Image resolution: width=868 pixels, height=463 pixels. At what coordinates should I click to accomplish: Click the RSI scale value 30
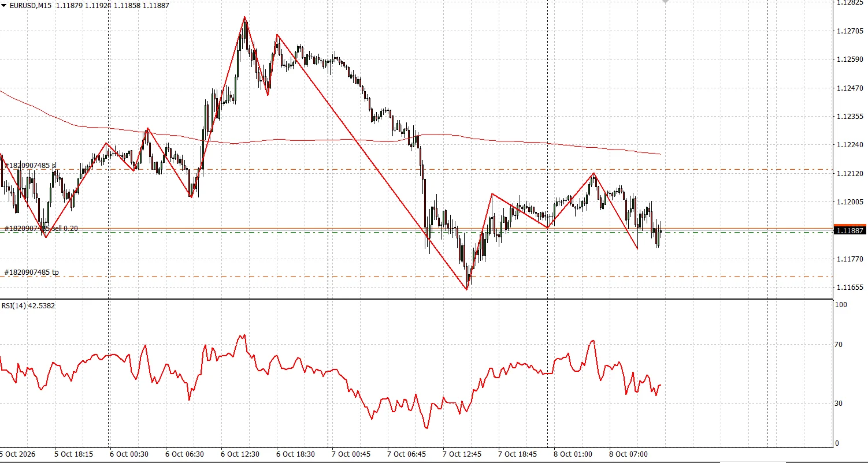pyautogui.click(x=840, y=403)
